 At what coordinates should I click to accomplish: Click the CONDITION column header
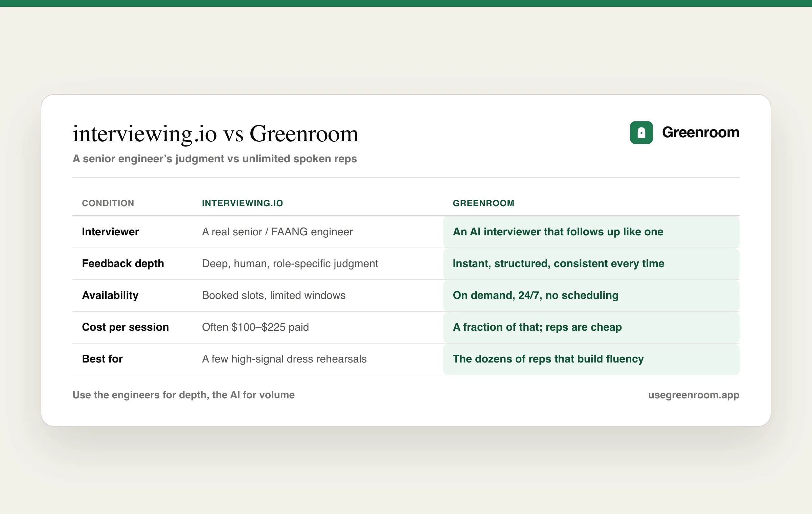pyautogui.click(x=108, y=203)
